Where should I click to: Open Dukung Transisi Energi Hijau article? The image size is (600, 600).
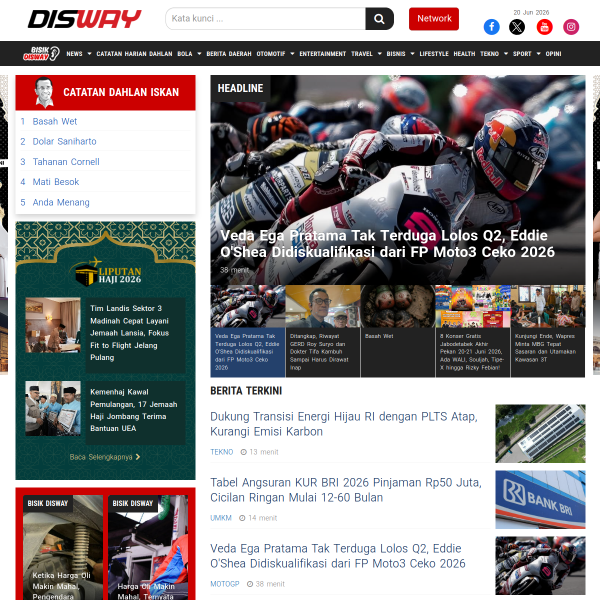coord(344,424)
